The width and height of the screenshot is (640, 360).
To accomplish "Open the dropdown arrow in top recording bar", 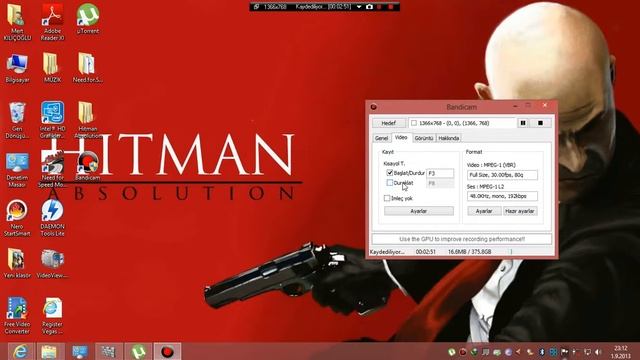I will coord(359,7).
